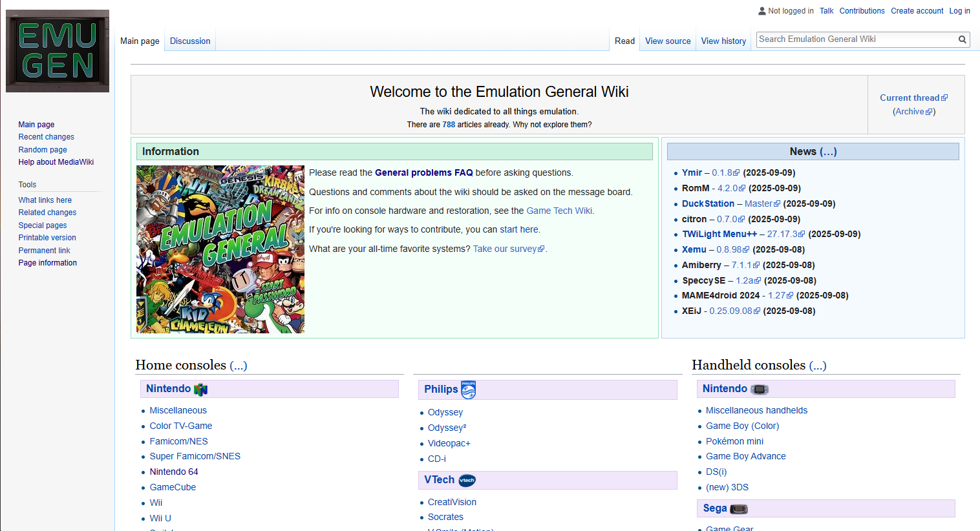Open the TWiLight Menu++ entry
This screenshot has width=980, height=531.
(719, 234)
